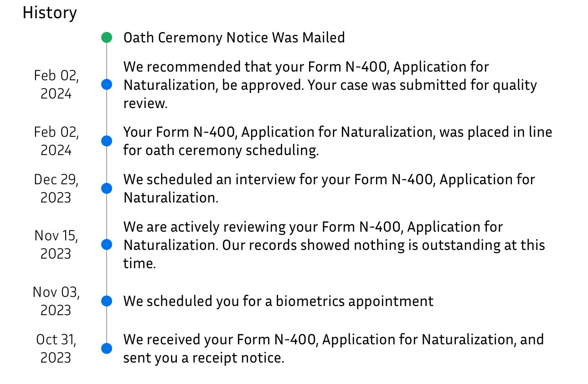Click the dot for oath ceremony scheduling entry

(x=106, y=141)
